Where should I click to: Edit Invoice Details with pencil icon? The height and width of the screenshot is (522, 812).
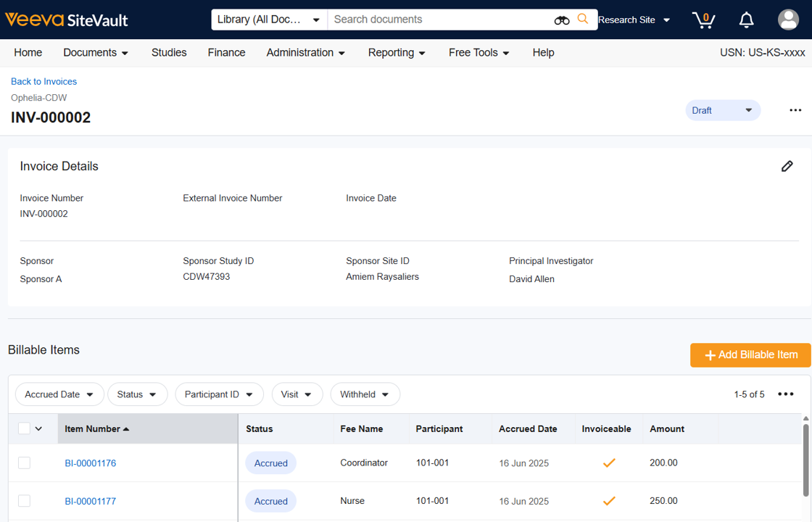[x=787, y=166]
